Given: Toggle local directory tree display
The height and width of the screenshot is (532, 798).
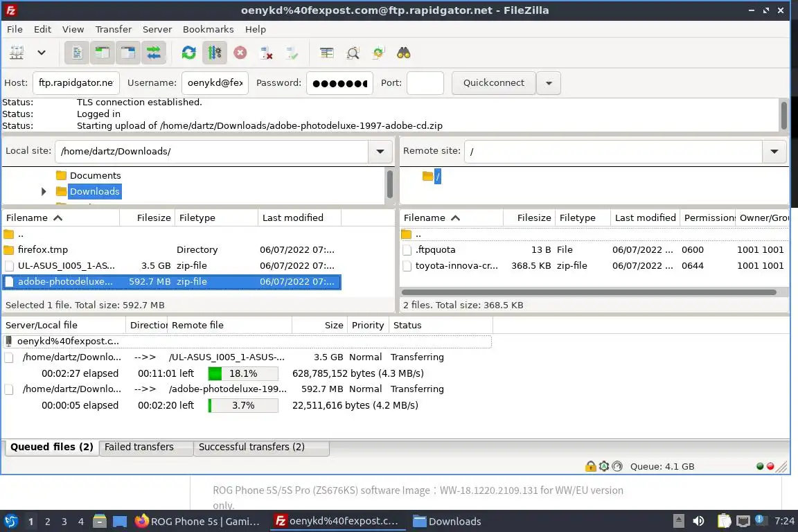Looking at the screenshot, I should [x=103, y=53].
